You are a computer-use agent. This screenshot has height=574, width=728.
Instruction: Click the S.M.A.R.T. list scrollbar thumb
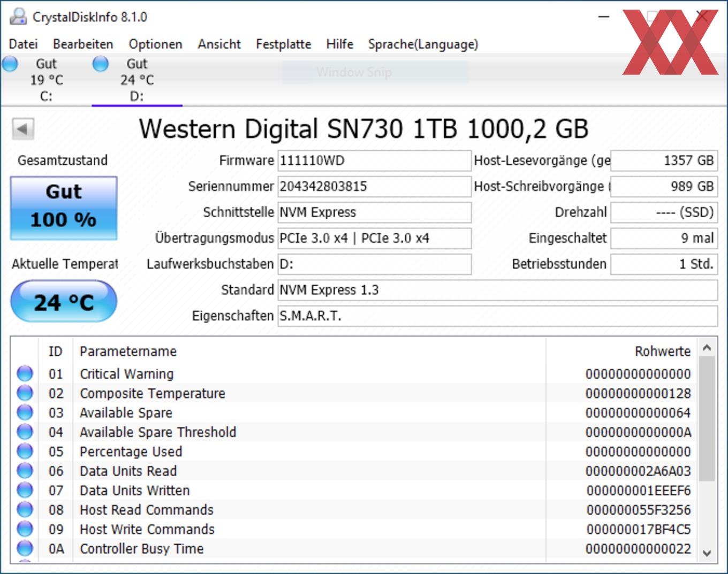(707, 419)
